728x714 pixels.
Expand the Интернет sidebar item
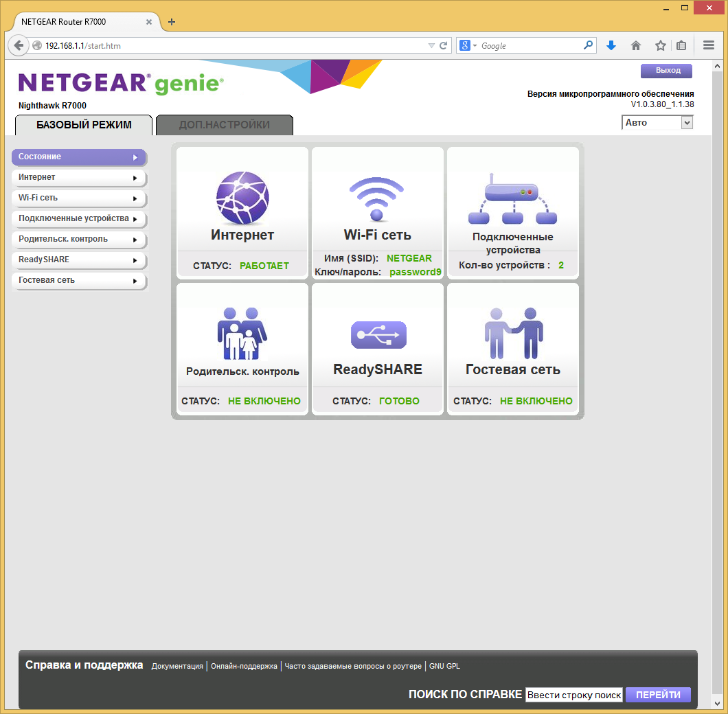point(79,177)
